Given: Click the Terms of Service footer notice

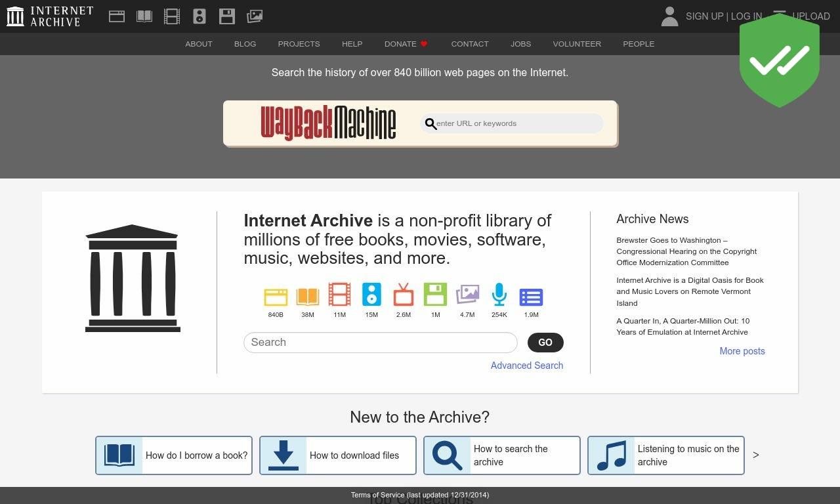Looking at the screenshot, I should click(420, 495).
